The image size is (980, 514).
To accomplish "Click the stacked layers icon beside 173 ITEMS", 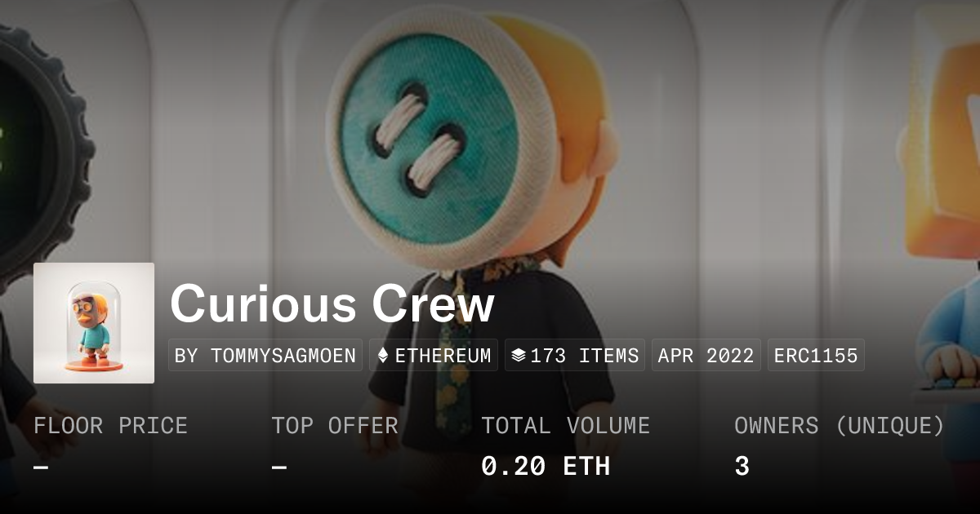I will point(518,356).
